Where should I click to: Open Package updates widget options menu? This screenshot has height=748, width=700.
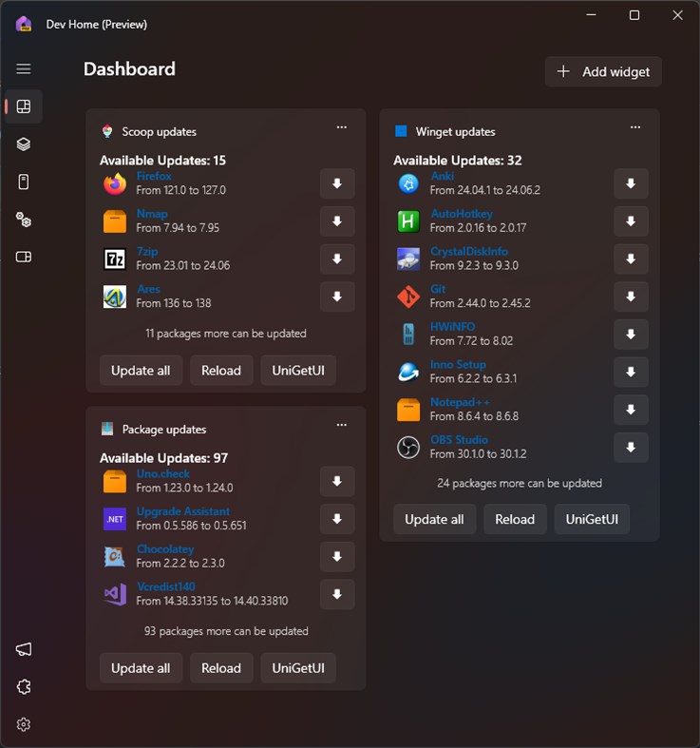(x=341, y=425)
